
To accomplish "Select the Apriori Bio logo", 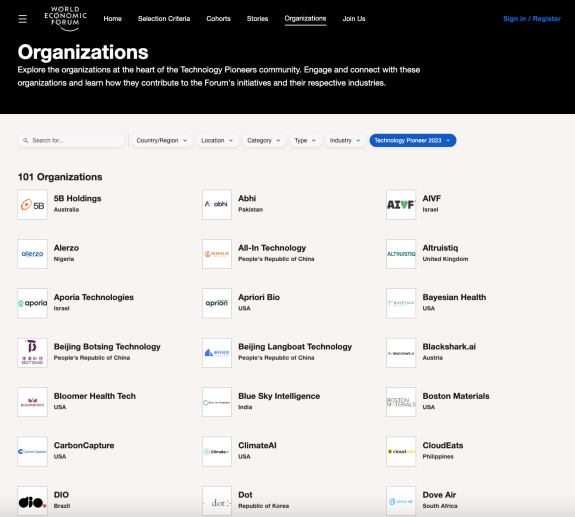I will click(x=217, y=303).
